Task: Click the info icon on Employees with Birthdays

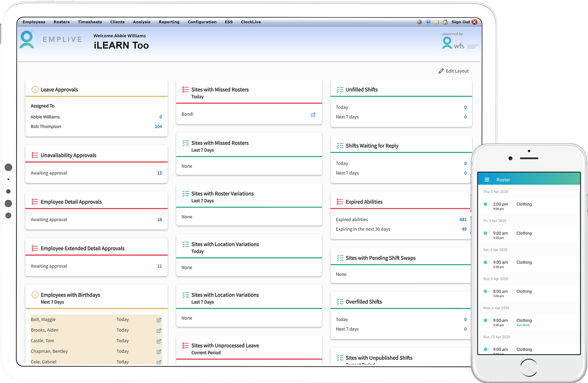Action: click(35, 295)
